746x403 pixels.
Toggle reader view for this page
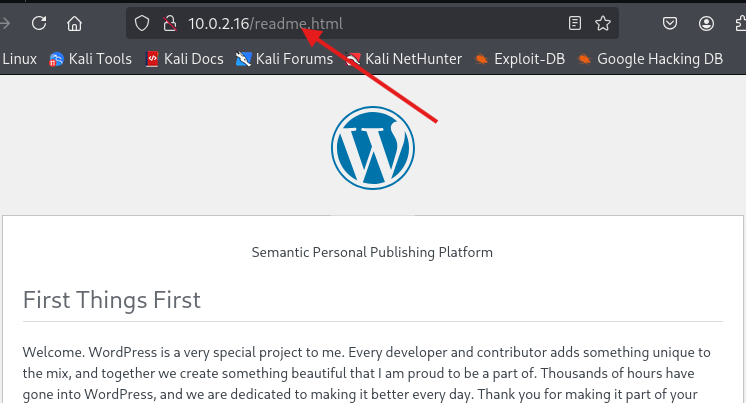point(574,22)
